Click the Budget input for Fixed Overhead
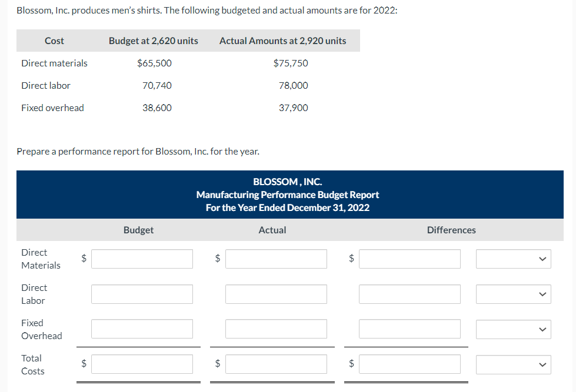The height and width of the screenshot is (392, 576). [141, 329]
